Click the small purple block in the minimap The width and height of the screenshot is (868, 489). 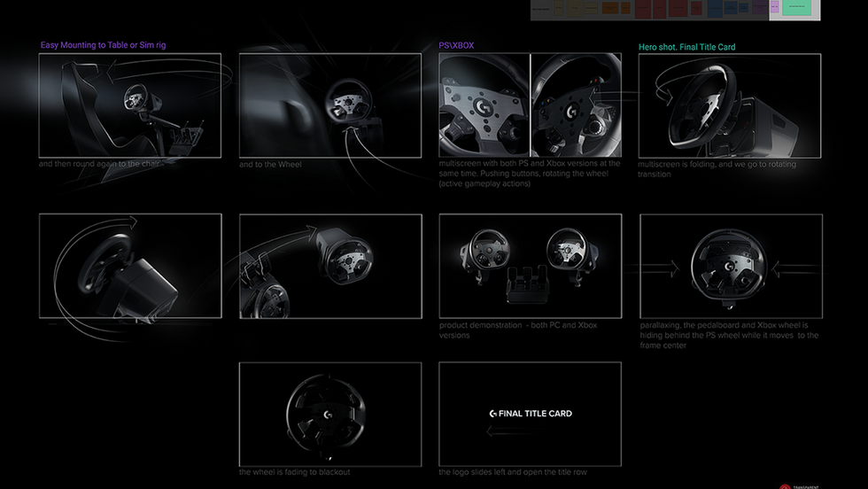tap(774, 7)
